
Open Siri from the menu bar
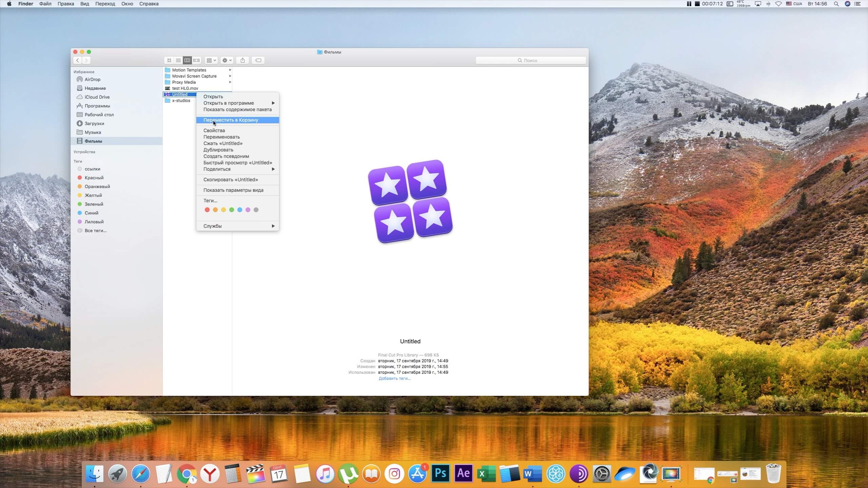coord(847,4)
